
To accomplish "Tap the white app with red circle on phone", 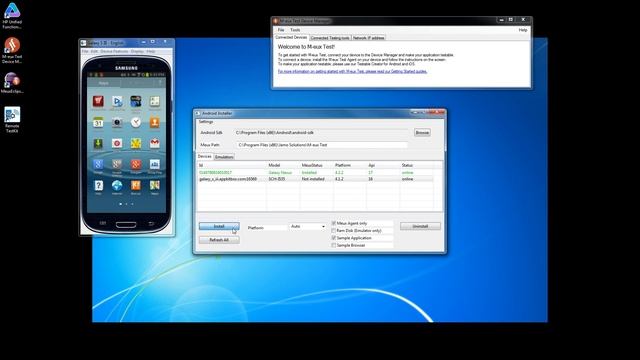I will [117, 143].
